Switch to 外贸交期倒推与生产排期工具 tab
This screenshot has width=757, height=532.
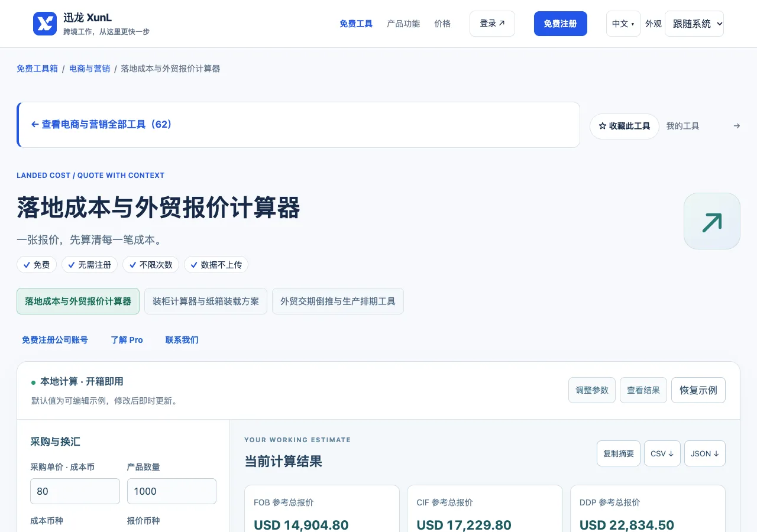338,301
